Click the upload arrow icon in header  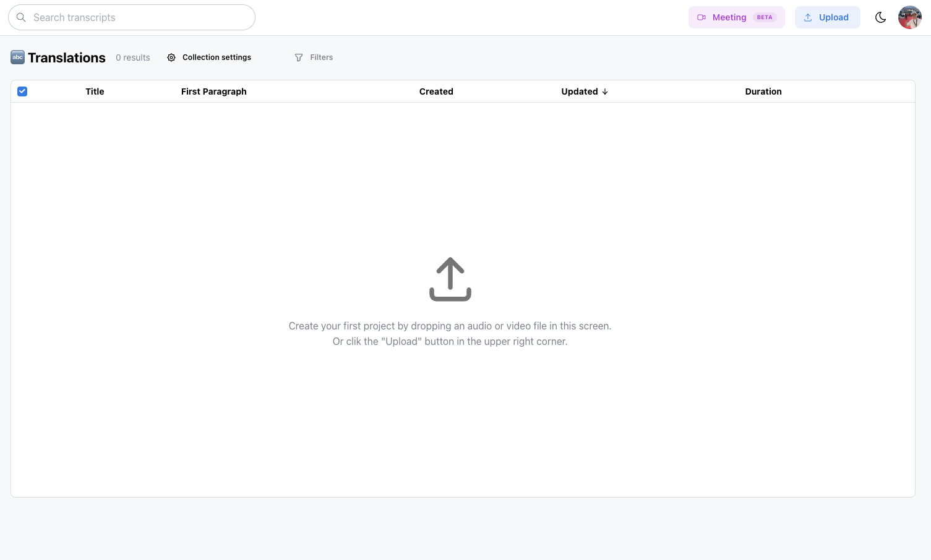pos(808,17)
